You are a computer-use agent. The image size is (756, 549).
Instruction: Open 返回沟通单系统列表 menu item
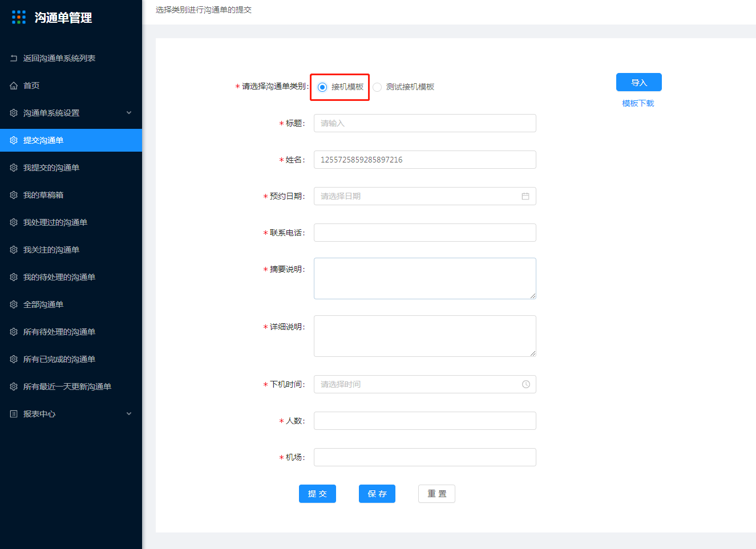point(71,58)
